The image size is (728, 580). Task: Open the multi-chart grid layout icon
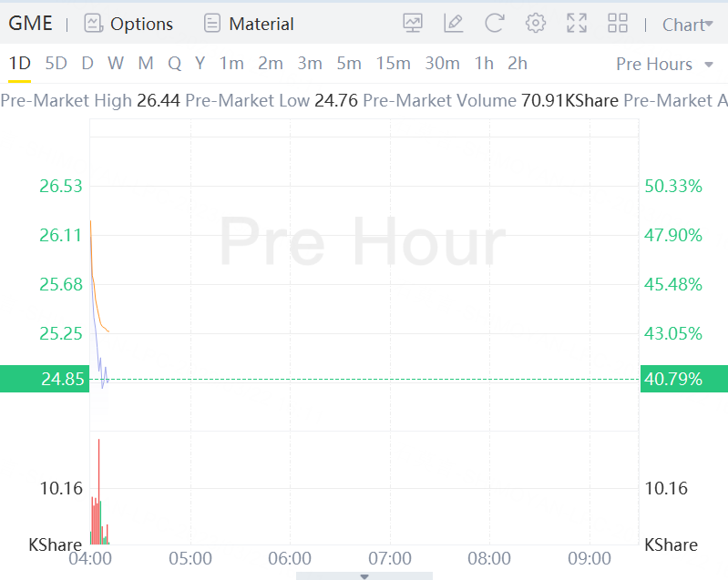[x=618, y=23]
